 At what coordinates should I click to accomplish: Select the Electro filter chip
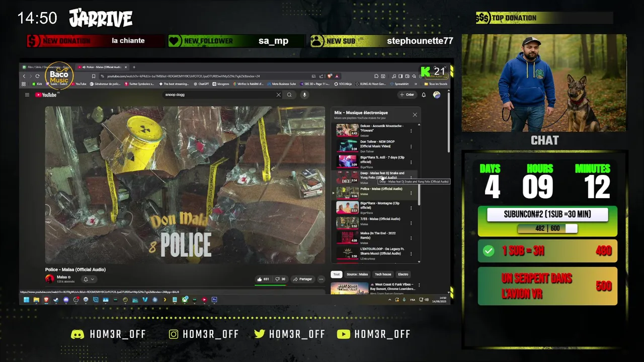[403, 275]
